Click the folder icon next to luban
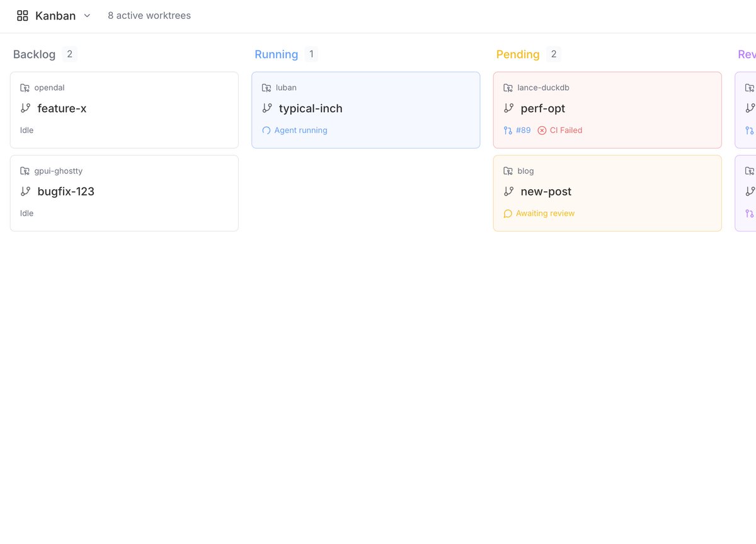The height and width of the screenshot is (544, 756). point(266,88)
